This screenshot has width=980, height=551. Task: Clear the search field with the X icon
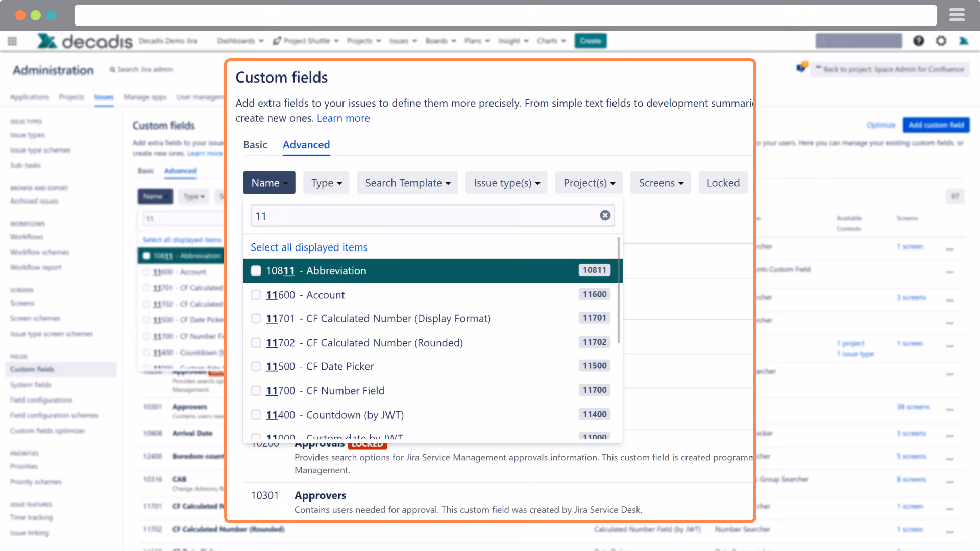tap(605, 215)
